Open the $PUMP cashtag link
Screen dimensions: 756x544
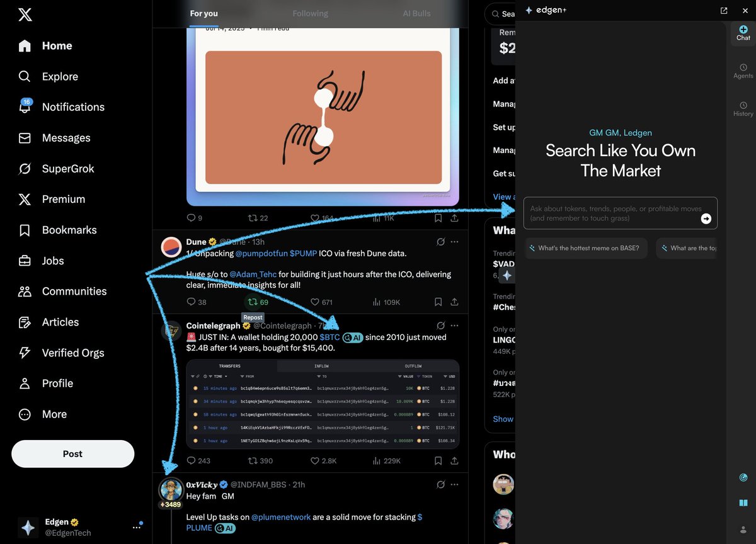[304, 253]
